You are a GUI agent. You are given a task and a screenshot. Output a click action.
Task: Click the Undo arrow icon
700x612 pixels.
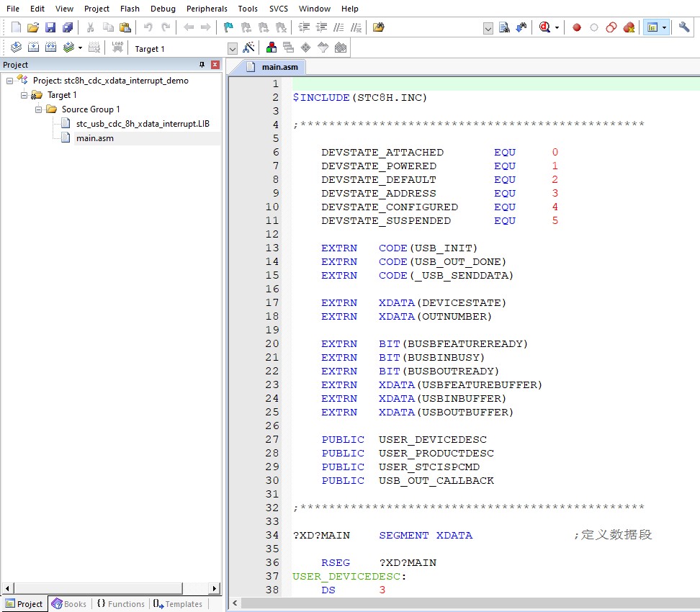tap(148, 27)
